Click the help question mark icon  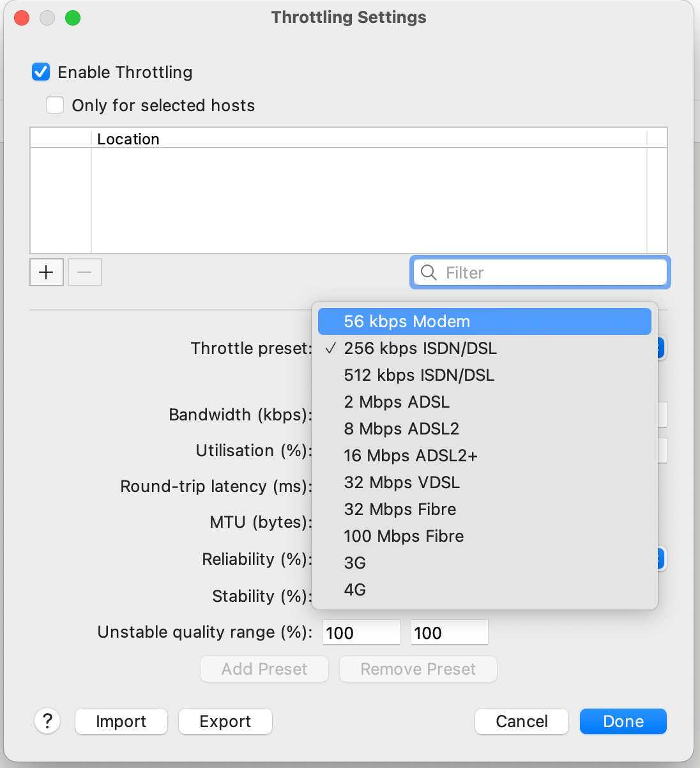tap(47, 721)
